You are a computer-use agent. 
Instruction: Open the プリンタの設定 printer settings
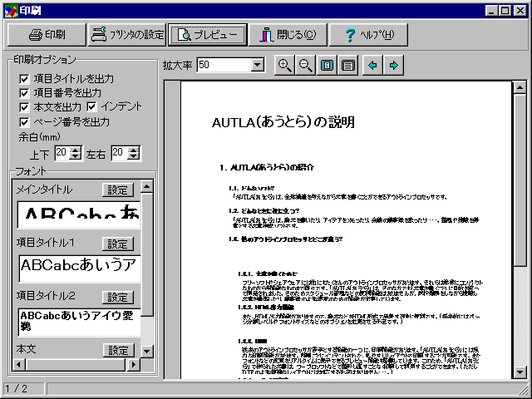tap(127, 35)
